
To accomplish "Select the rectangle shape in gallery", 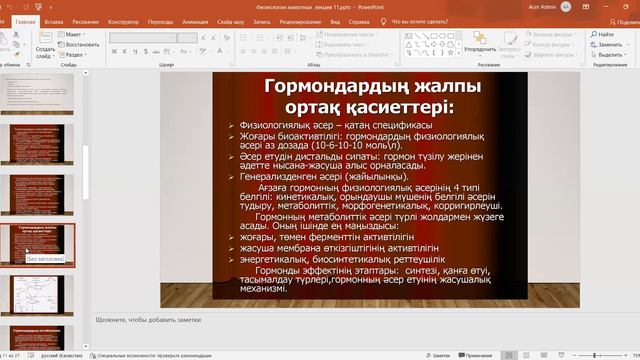I will [434, 36].
